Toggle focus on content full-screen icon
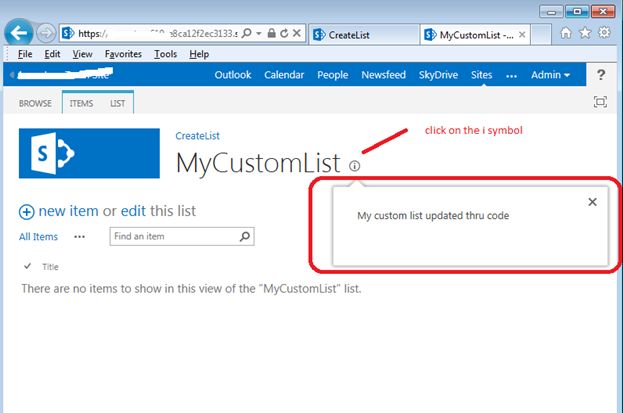The image size is (623, 413). pos(600,102)
